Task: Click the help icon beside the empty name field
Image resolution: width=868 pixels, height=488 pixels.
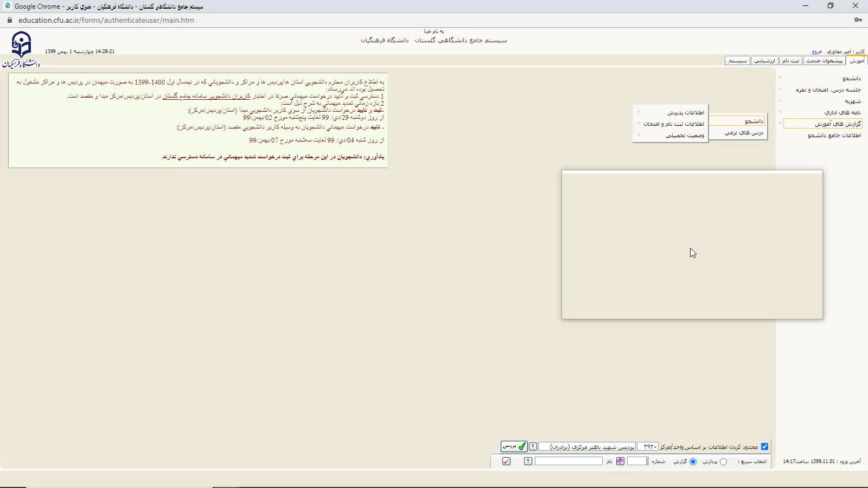Action: [528, 461]
